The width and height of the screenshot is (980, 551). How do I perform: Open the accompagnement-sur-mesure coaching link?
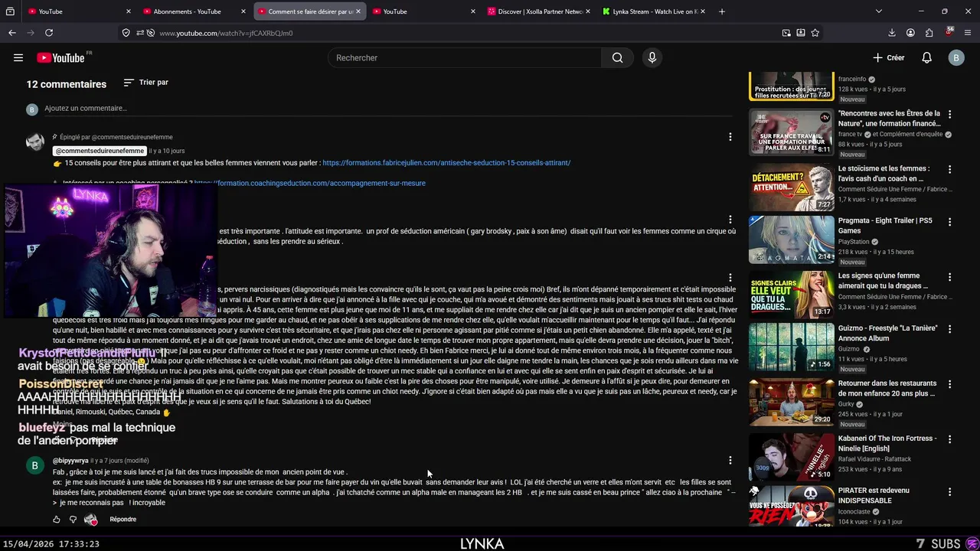coord(310,184)
